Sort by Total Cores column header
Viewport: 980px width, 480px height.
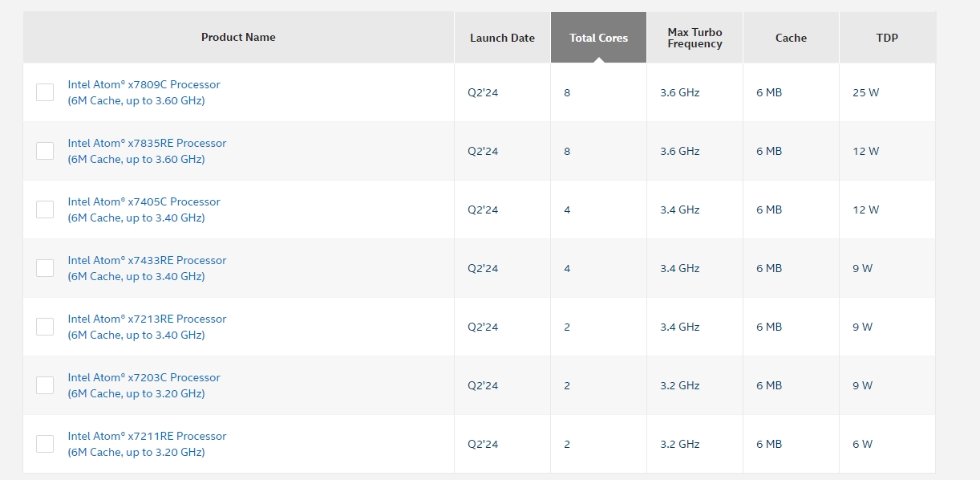click(x=598, y=38)
